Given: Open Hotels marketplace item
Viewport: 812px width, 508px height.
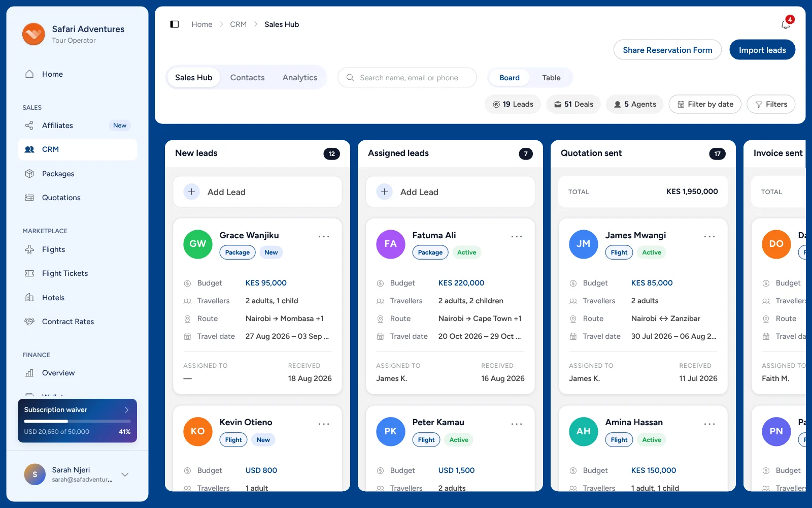Looking at the screenshot, I should (x=78, y=298).
